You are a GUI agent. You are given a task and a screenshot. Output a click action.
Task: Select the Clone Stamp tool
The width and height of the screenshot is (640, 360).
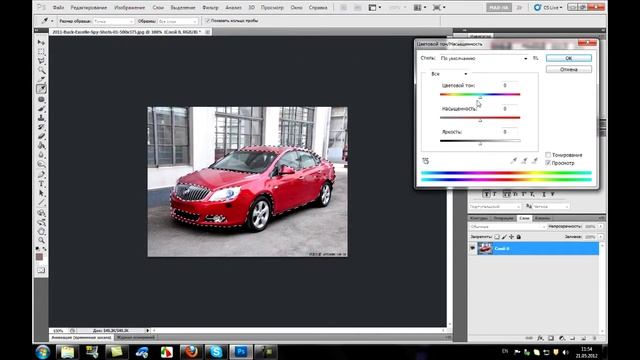coord(41,118)
